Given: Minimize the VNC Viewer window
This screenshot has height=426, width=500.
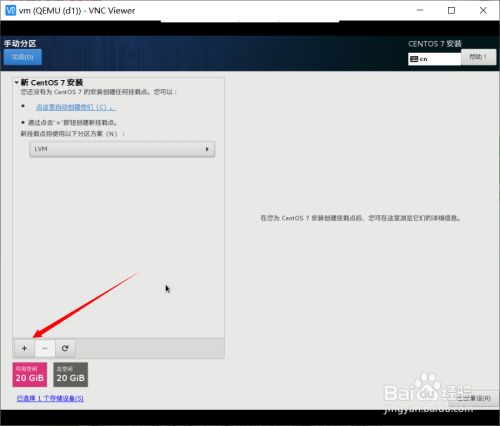Looking at the screenshot, I should 420,10.
